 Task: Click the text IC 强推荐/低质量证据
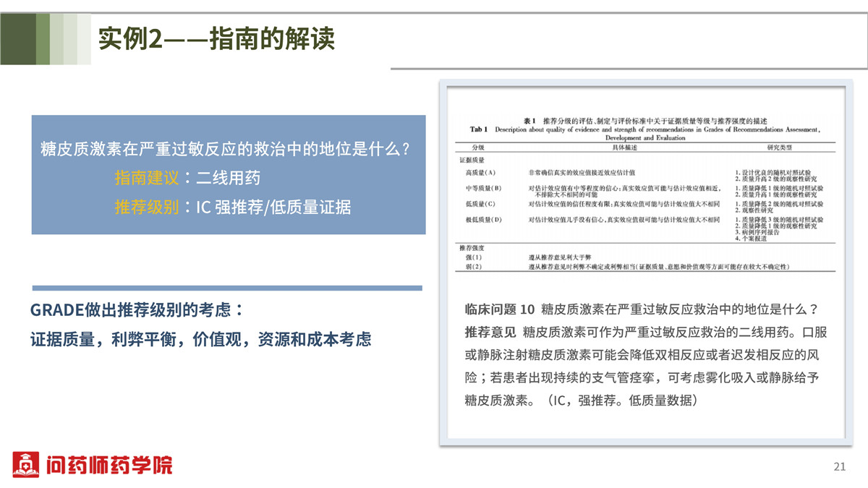[273, 207]
